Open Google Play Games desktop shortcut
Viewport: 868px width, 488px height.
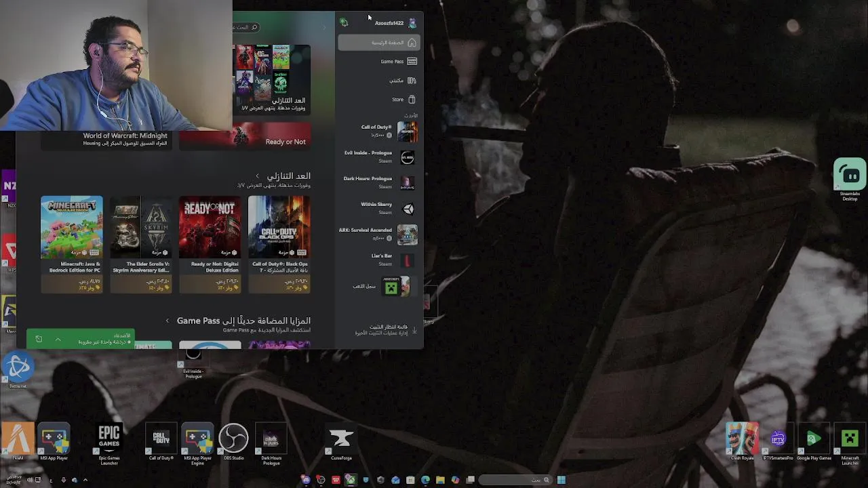click(x=814, y=441)
